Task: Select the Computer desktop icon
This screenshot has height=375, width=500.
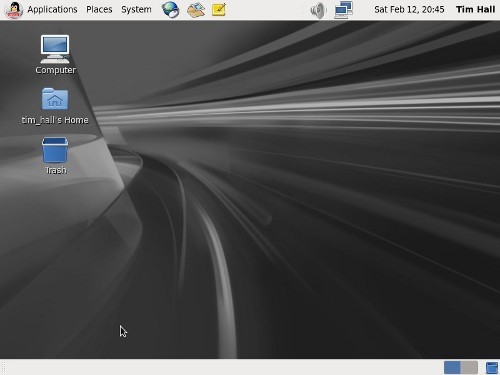Action: tap(55, 54)
